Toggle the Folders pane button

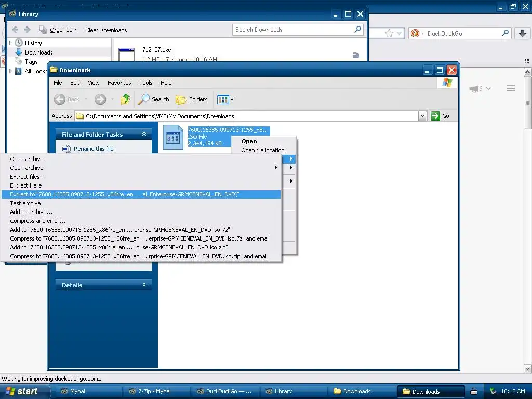click(192, 99)
